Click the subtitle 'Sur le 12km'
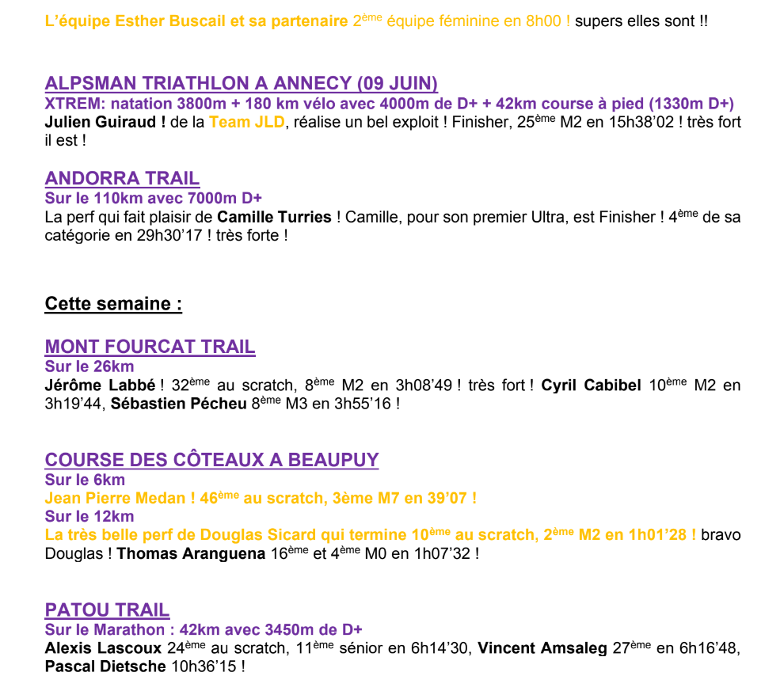The width and height of the screenshot is (784, 676). (x=89, y=517)
